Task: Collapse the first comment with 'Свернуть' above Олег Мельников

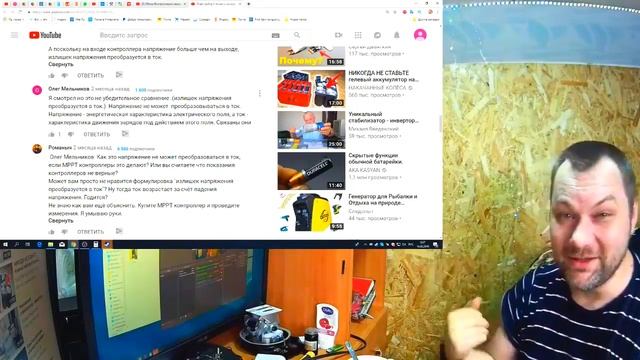Action: (61, 64)
